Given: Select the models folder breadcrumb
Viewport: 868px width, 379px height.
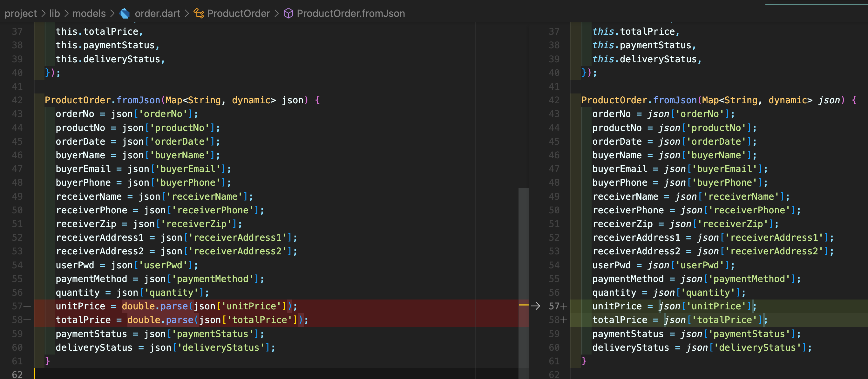Looking at the screenshot, I should 89,13.
